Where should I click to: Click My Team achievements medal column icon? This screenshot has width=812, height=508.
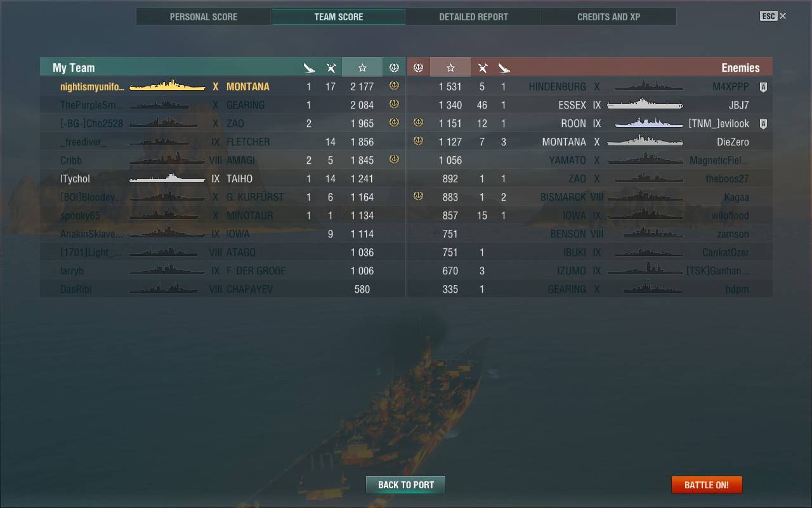pos(394,67)
